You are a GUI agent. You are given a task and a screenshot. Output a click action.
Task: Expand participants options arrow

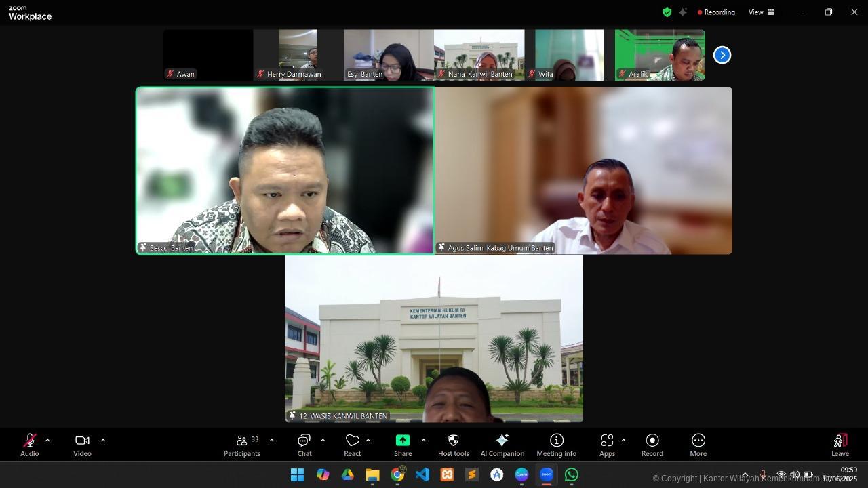[x=272, y=441]
